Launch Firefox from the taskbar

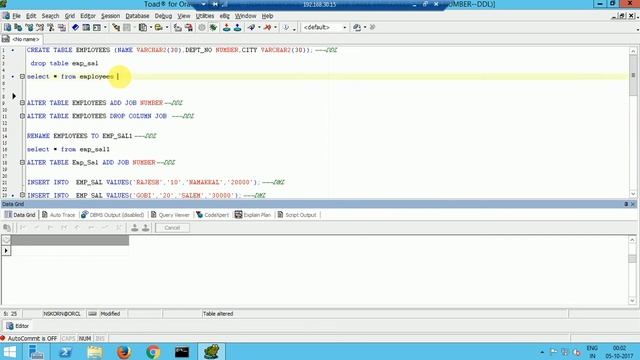pos(124,351)
